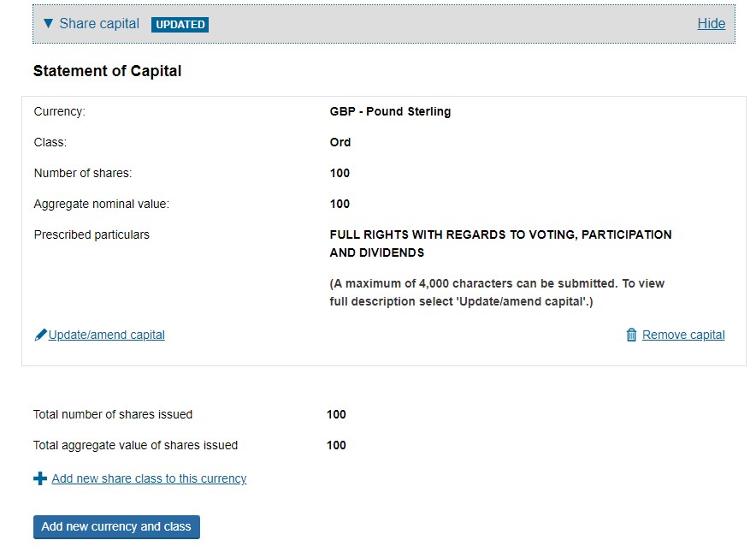Click the UPDATED badge in the header bar
Image resolution: width=756 pixels, height=552 pixels.
click(180, 24)
